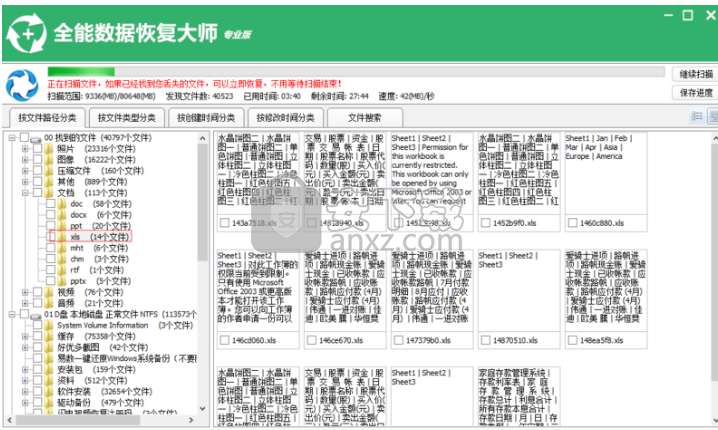Click the 继续扫描 button
This screenshot has height=430, width=718.
coord(696,74)
